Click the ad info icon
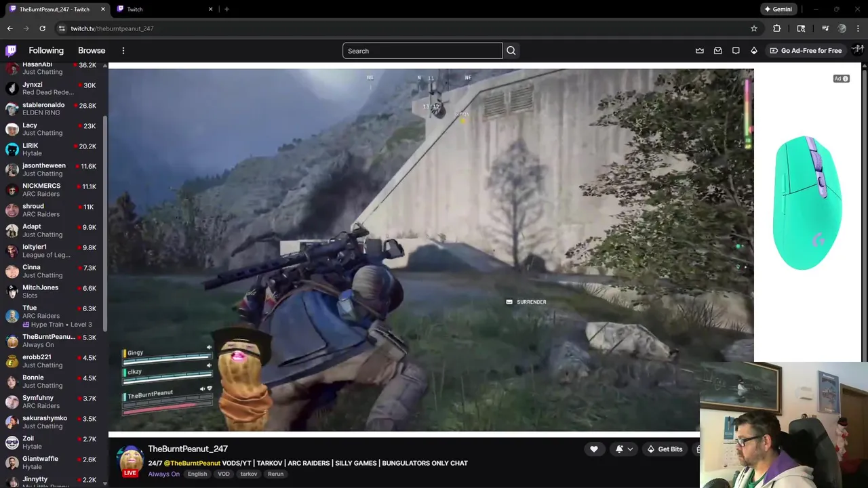The width and height of the screenshot is (868, 488). click(x=842, y=79)
